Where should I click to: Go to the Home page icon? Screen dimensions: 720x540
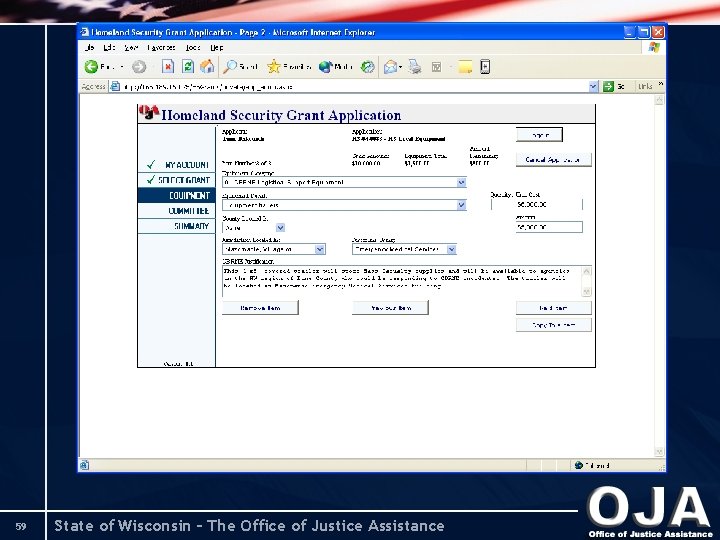(207, 67)
